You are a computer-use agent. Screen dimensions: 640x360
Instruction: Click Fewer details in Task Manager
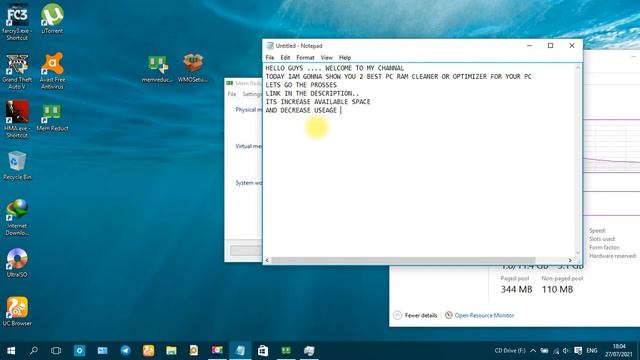pos(416,316)
